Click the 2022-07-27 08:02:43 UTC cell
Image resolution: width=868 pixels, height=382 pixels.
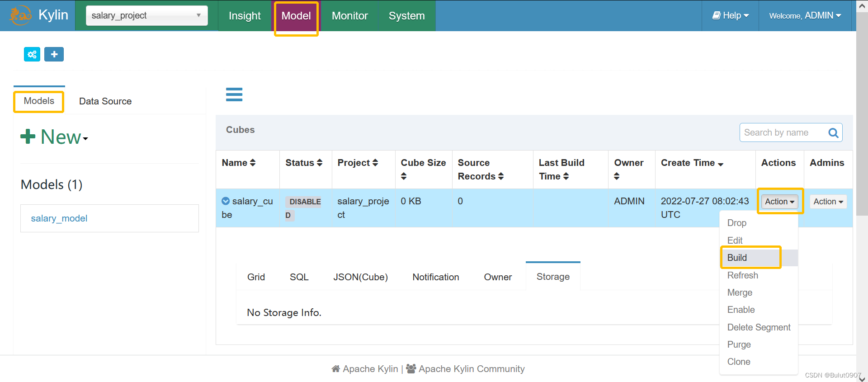[x=704, y=208]
